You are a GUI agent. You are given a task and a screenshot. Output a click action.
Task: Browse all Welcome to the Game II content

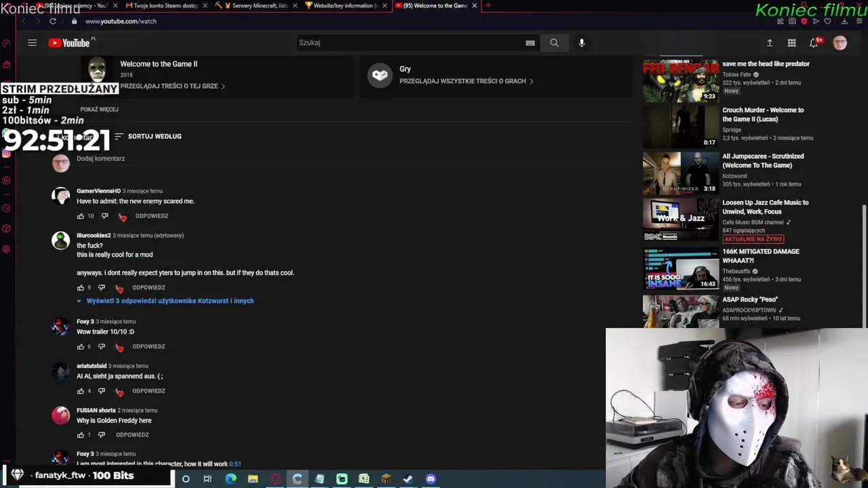(172, 87)
